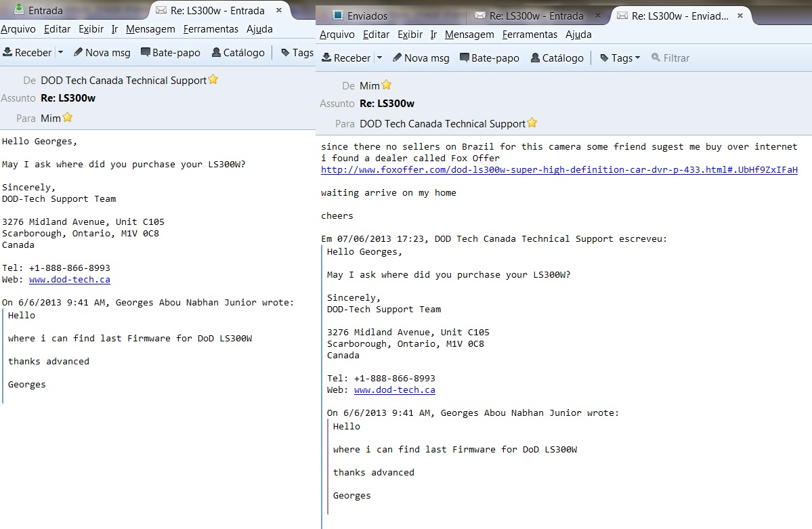Click Bate-papo icon in left toolbar
Viewport: 812px width, 529px height.
(146, 52)
